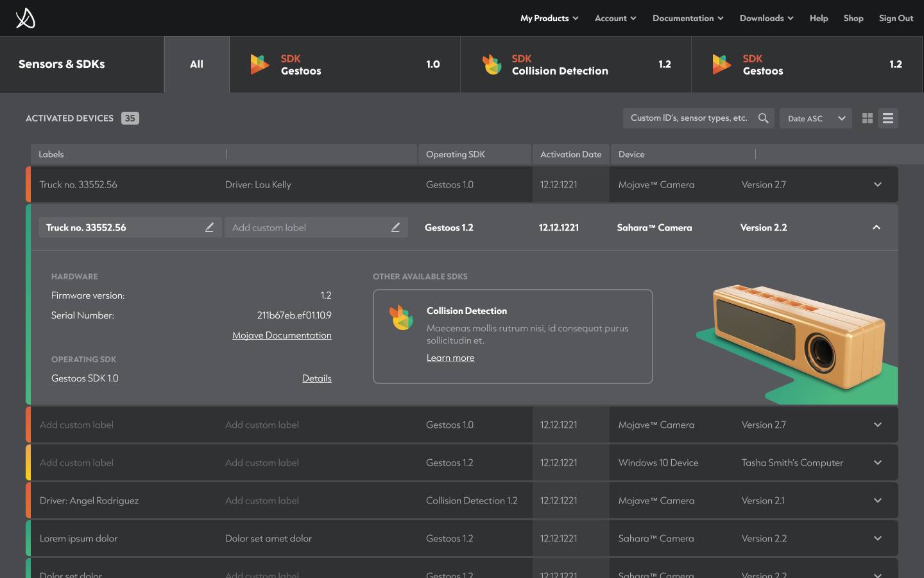Open Downloads dropdown menu
Viewport: 924px width, 578px height.
point(766,18)
